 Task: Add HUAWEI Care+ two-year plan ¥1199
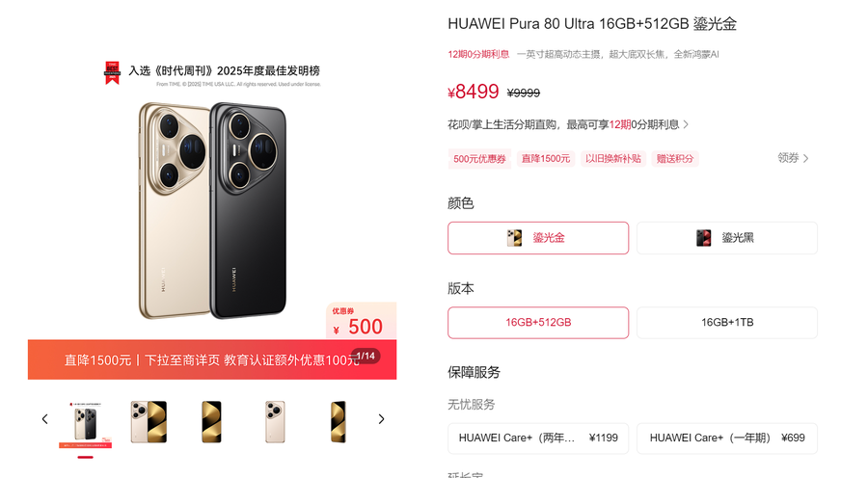[538, 438]
